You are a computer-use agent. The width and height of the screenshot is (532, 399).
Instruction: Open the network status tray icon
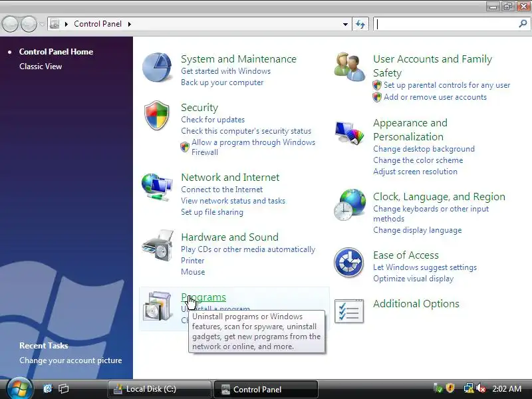point(468,388)
